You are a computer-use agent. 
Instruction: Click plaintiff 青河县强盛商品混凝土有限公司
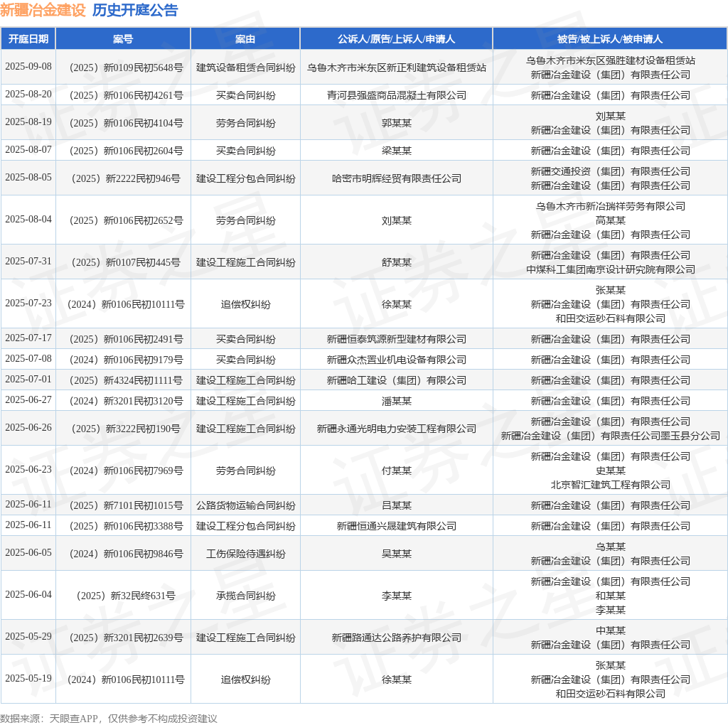click(397, 96)
